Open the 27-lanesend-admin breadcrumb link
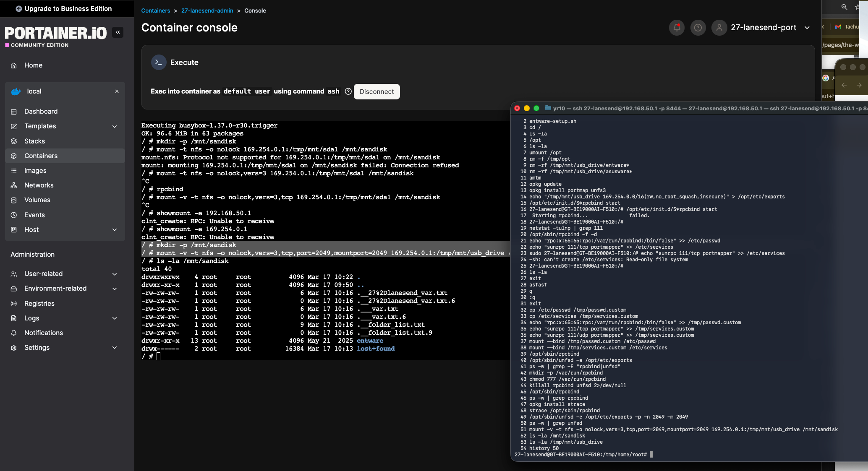Screen dimensions: 868x471 [x=207, y=10]
